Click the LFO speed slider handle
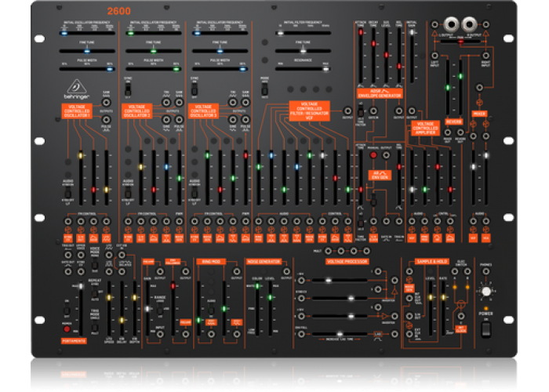The height and width of the screenshot is (392, 549). pos(109,297)
